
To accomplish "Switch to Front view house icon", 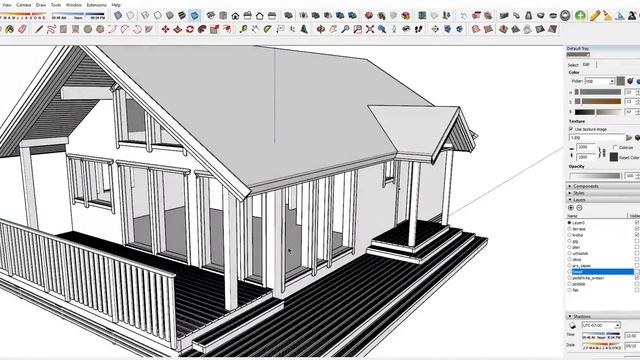I will coord(235,16).
